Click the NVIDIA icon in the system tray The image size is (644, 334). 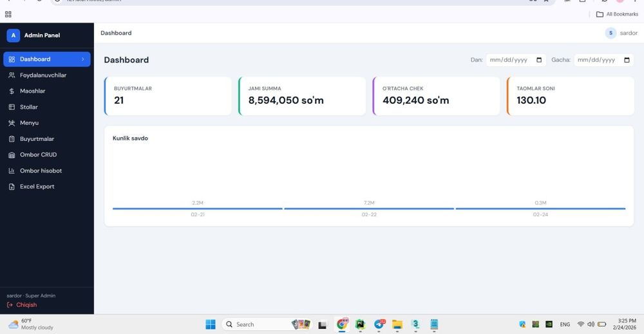point(549,324)
